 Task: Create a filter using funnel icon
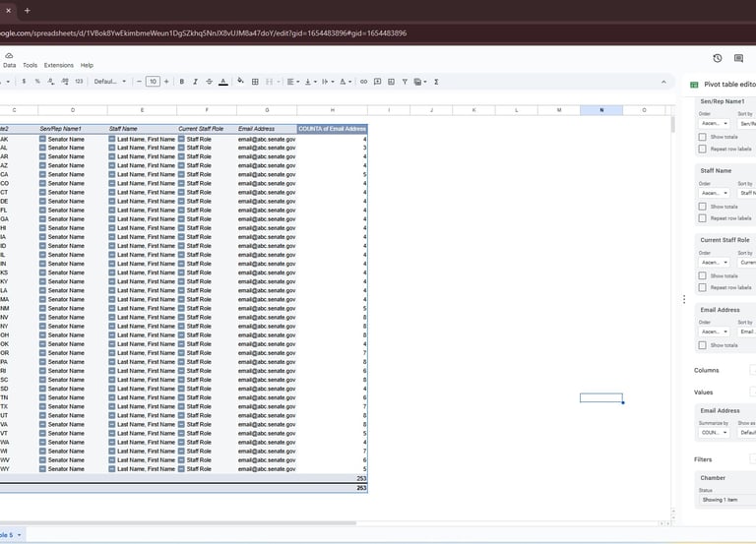(x=405, y=82)
